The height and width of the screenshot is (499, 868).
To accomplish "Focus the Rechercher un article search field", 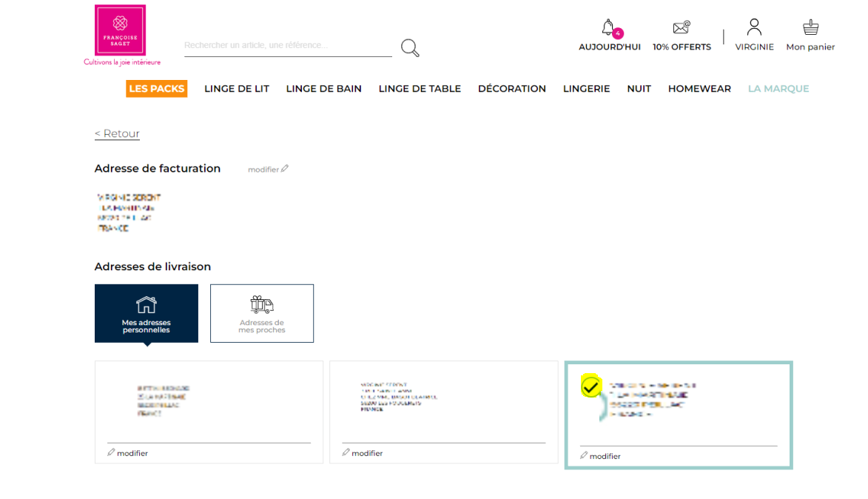I will [288, 45].
